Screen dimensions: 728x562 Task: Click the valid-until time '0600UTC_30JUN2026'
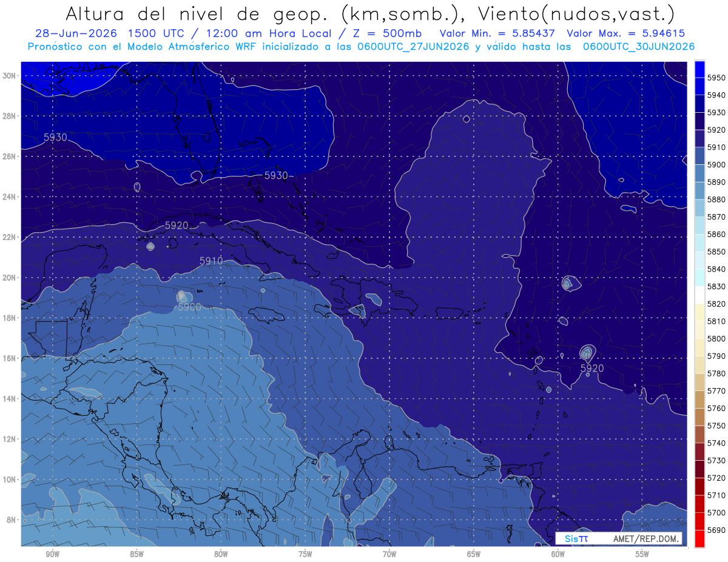click(x=639, y=47)
